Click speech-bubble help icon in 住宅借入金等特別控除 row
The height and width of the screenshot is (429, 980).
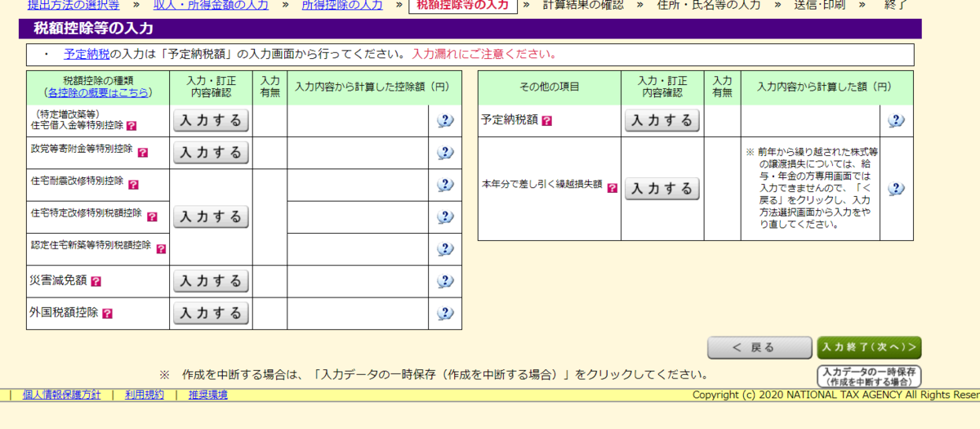pyautogui.click(x=445, y=121)
